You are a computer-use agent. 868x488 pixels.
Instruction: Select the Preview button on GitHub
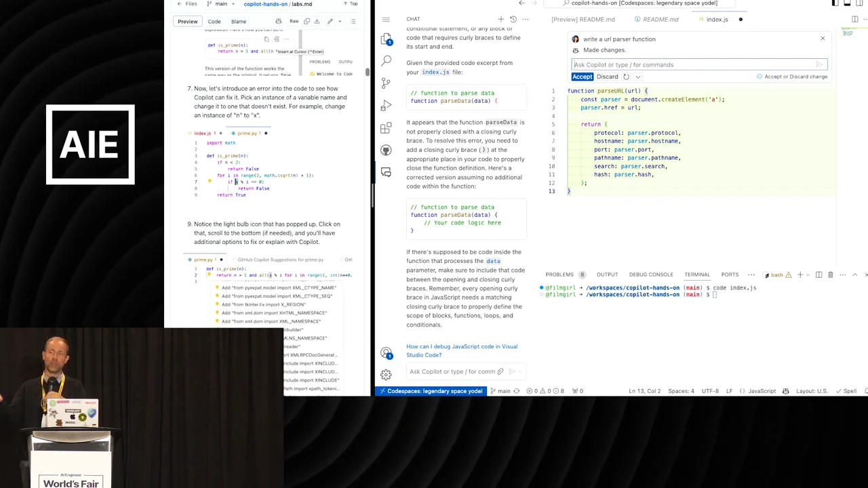188,22
